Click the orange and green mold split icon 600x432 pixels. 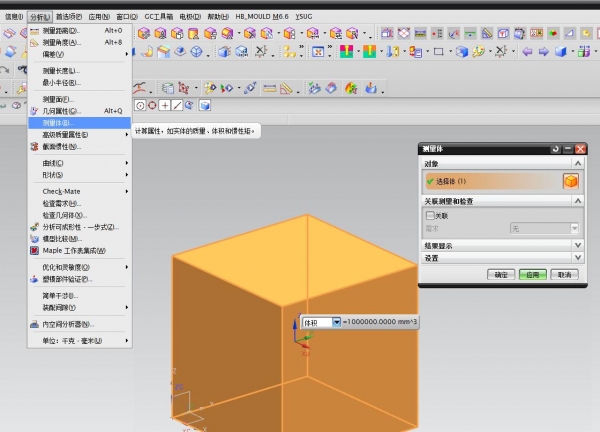pyautogui.click(x=369, y=51)
